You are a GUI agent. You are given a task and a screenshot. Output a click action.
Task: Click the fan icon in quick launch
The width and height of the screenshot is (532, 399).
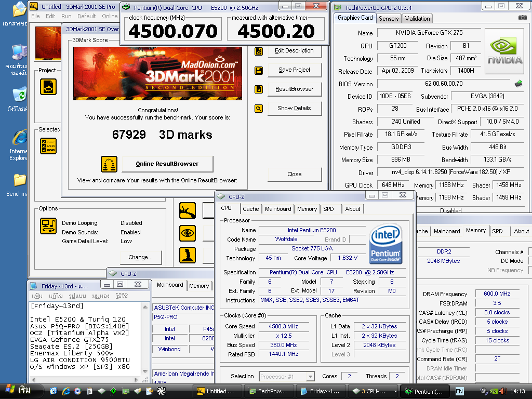coord(162,391)
